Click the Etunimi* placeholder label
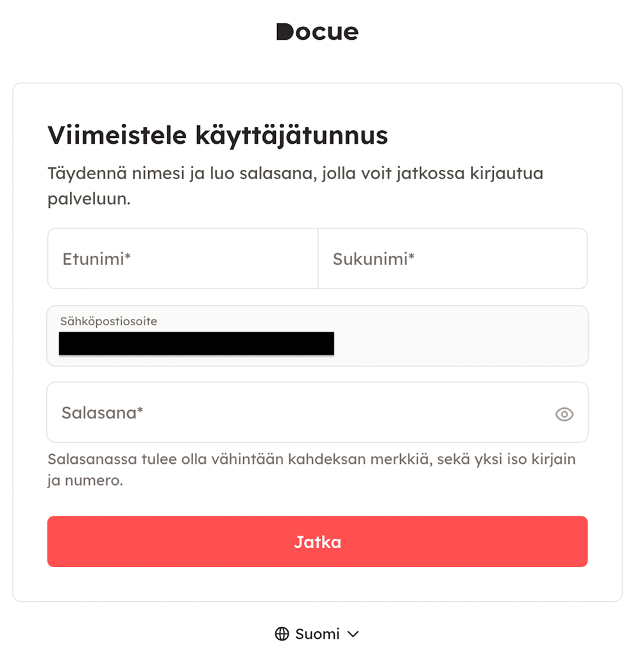Viewport: 644px width, 662px height. (97, 259)
